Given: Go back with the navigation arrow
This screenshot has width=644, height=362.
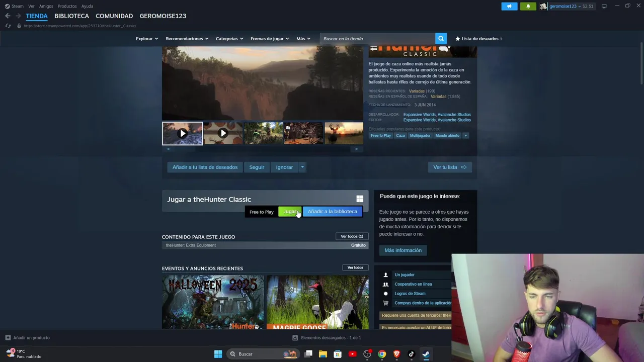Looking at the screenshot, I should (8, 16).
